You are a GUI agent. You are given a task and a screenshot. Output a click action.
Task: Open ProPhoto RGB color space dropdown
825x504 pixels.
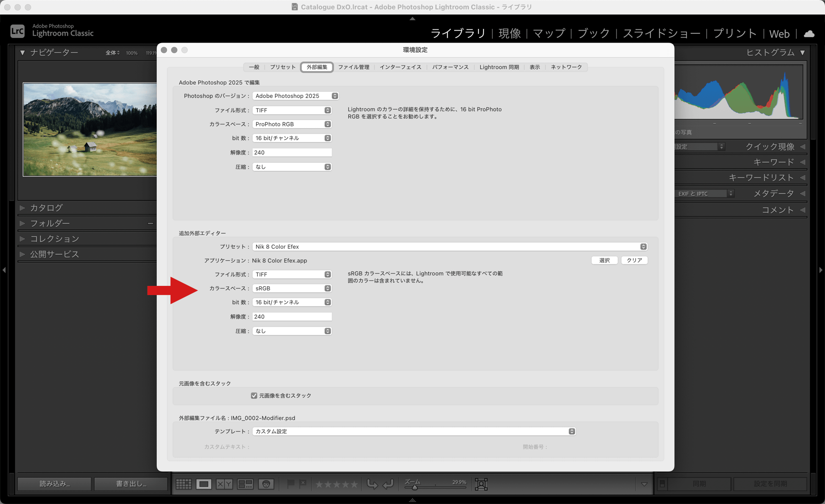tap(292, 124)
